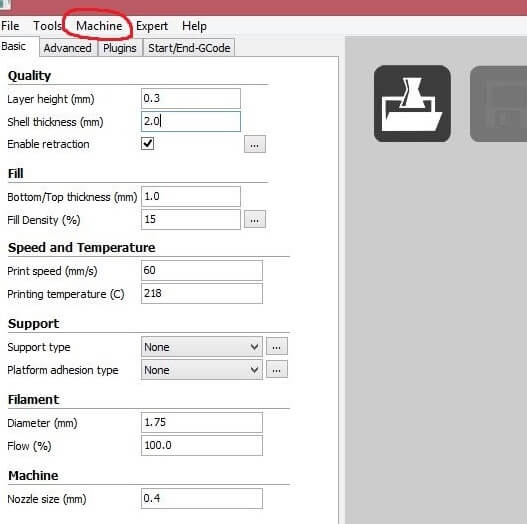Click the Load model icon
The height and width of the screenshot is (524, 527).
[412, 104]
